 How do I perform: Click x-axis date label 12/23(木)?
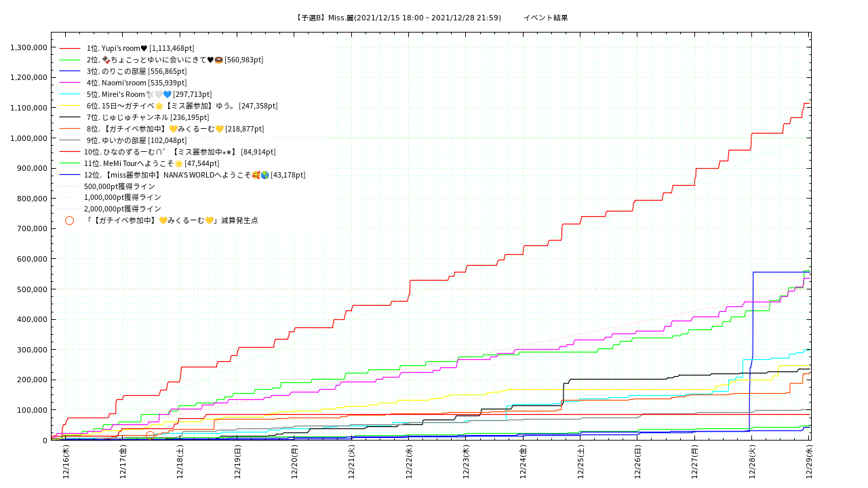click(466, 462)
